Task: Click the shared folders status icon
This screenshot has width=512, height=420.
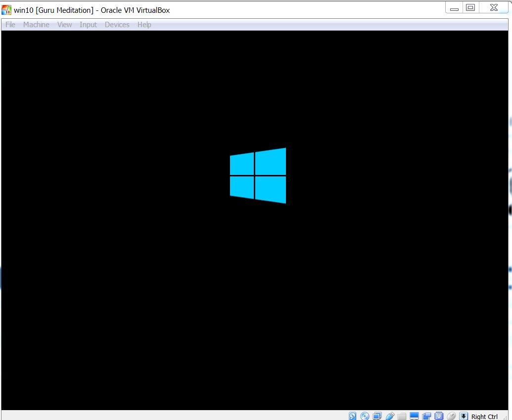Action: 402,416
